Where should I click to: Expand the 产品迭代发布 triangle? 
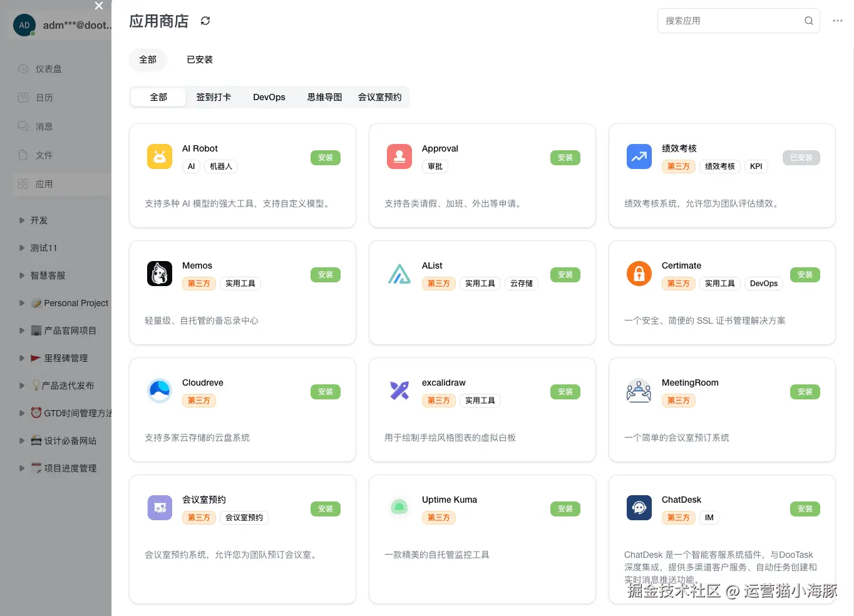point(22,386)
